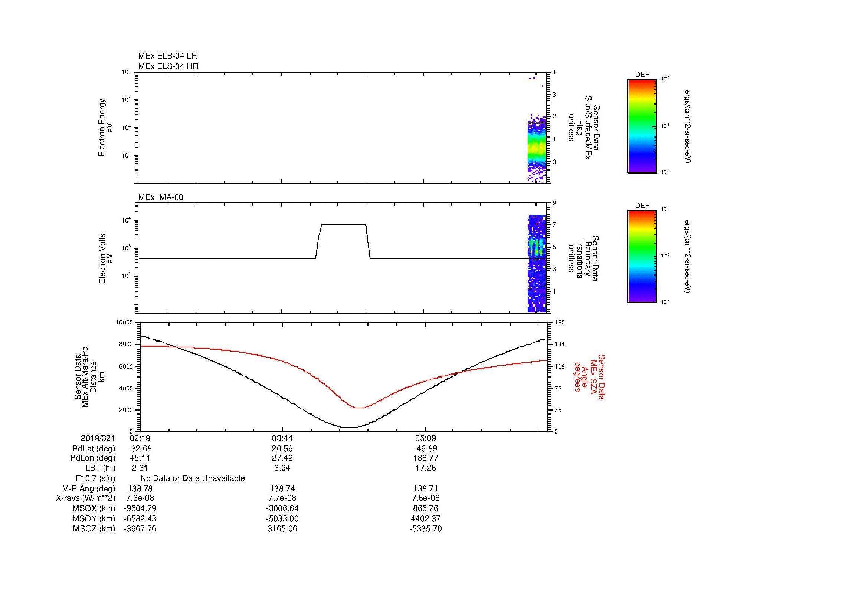Click the X-rays value '7.7e-08'

tap(282, 498)
